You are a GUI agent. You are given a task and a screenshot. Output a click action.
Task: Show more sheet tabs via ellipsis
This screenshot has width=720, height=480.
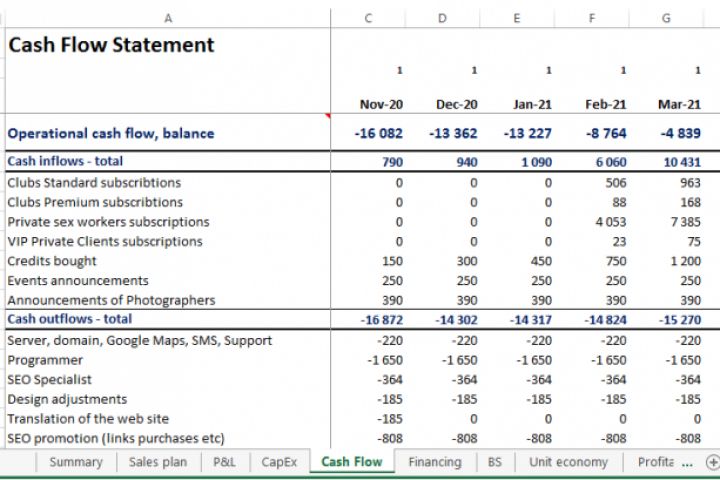coord(687,463)
